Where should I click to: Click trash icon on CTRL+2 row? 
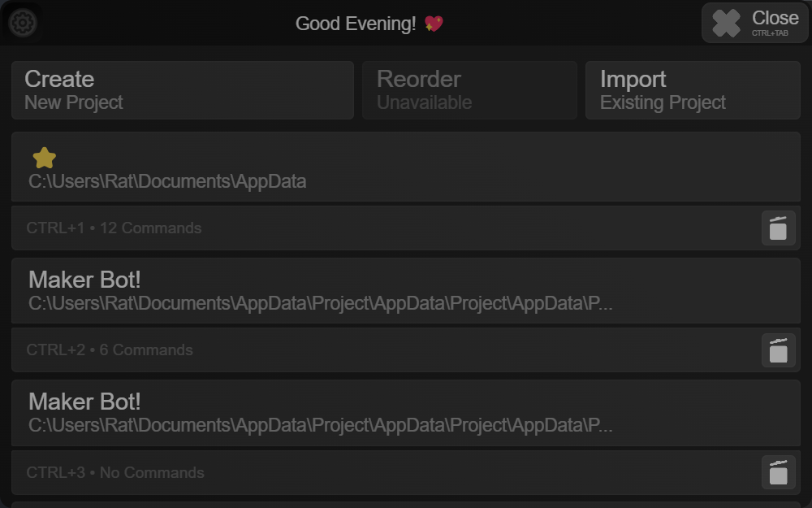[x=778, y=350]
